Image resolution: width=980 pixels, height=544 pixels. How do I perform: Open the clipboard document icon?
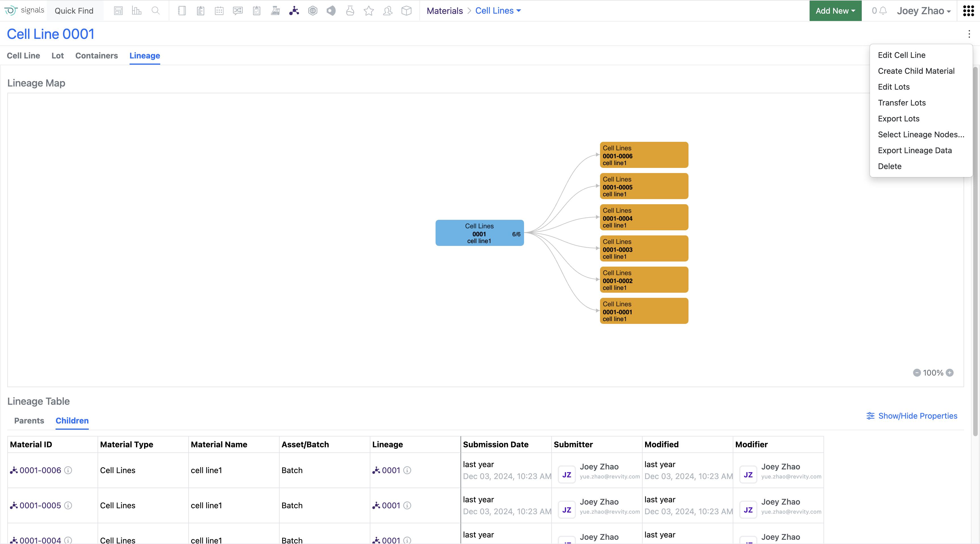pyautogui.click(x=200, y=11)
